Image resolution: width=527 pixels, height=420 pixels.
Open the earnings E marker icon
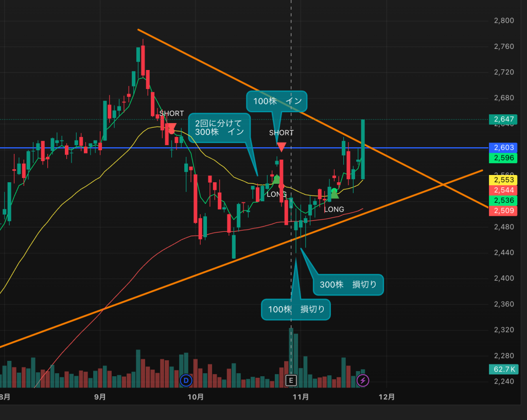291,380
